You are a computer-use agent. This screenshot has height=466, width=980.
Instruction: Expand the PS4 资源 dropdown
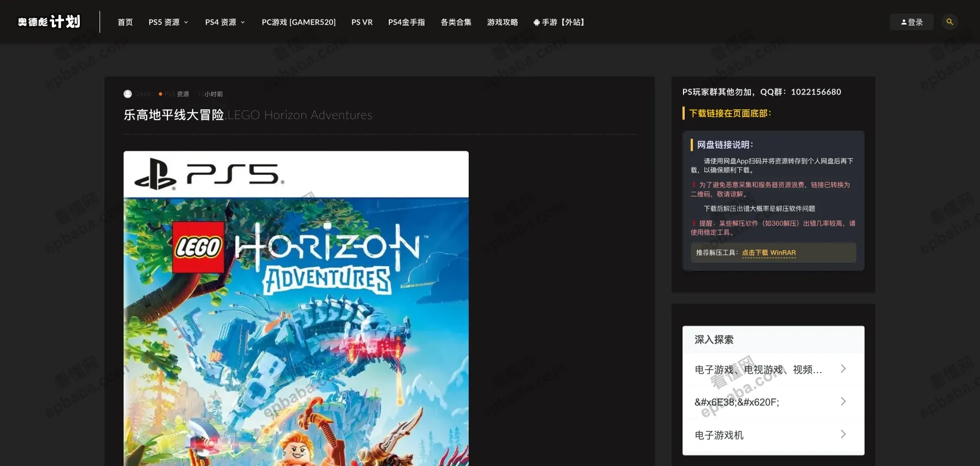[x=225, y=22]
